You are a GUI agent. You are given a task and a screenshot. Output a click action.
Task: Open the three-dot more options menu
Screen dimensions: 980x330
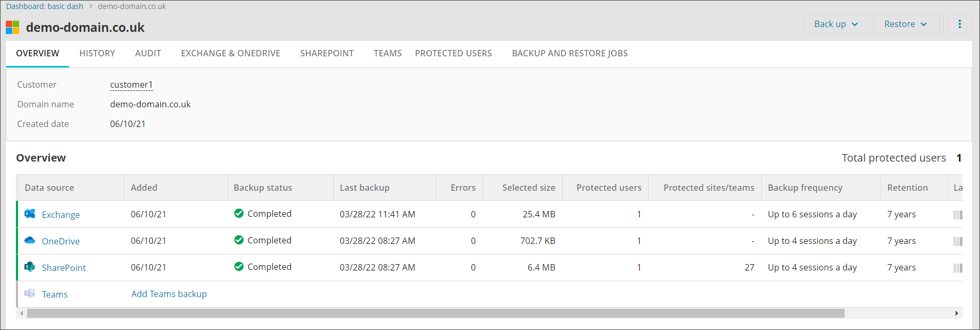(x=959, y=24)
